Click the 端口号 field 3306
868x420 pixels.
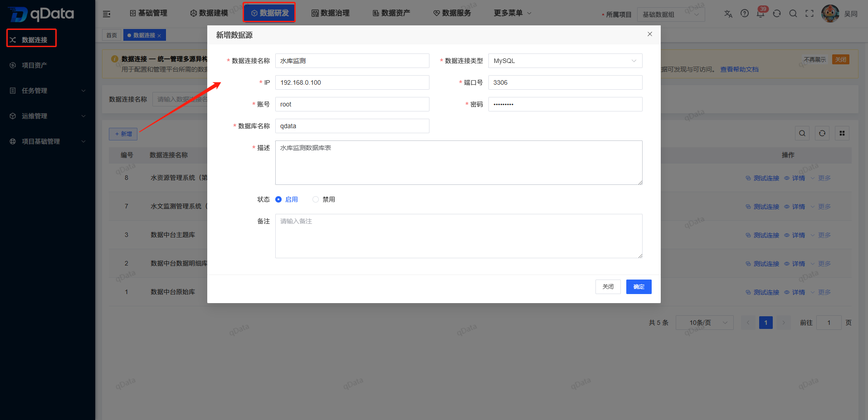point(565,82)
